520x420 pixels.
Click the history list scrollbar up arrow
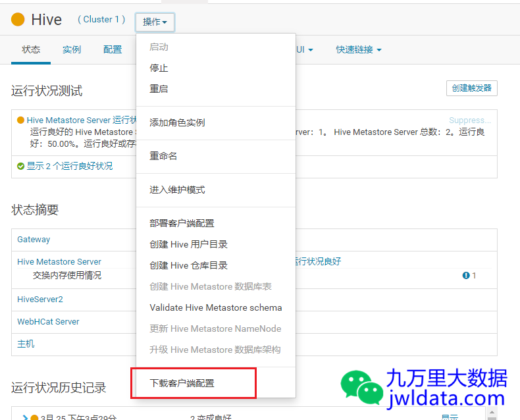pos(492,412)
